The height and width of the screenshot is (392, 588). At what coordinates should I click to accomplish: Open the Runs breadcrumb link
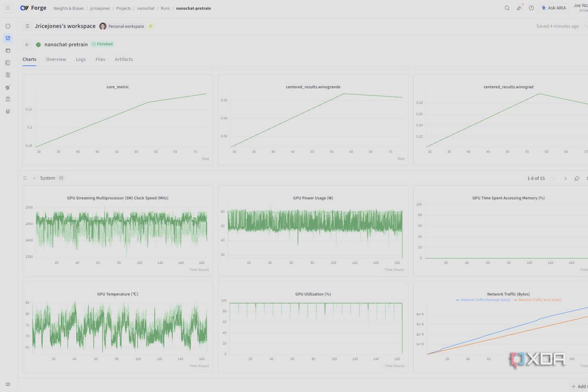coord(165,8)
